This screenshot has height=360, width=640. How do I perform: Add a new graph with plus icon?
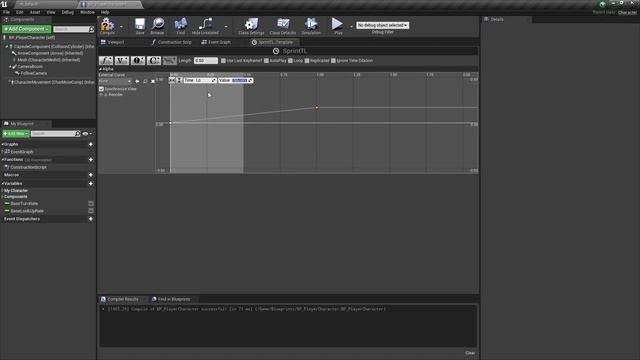[x=91, y=144]
